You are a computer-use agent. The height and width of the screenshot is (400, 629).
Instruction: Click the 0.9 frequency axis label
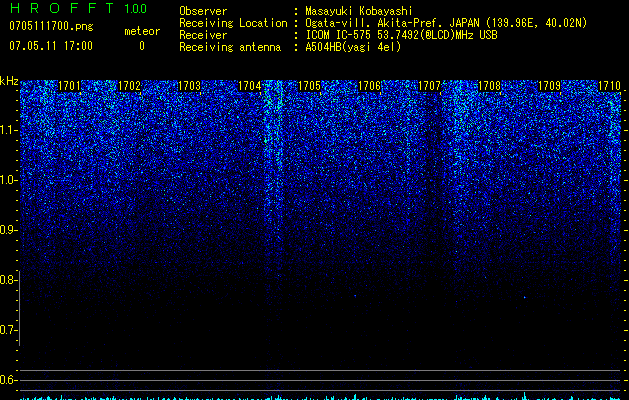[8, 230]
